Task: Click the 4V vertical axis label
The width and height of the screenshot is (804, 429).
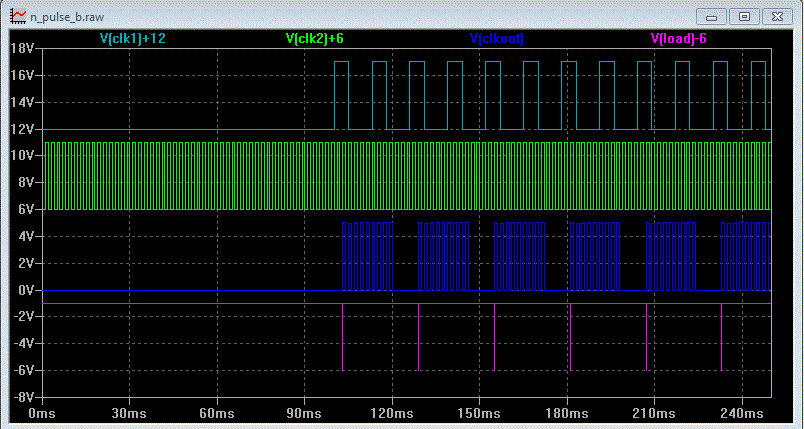Action: (25, 237)
